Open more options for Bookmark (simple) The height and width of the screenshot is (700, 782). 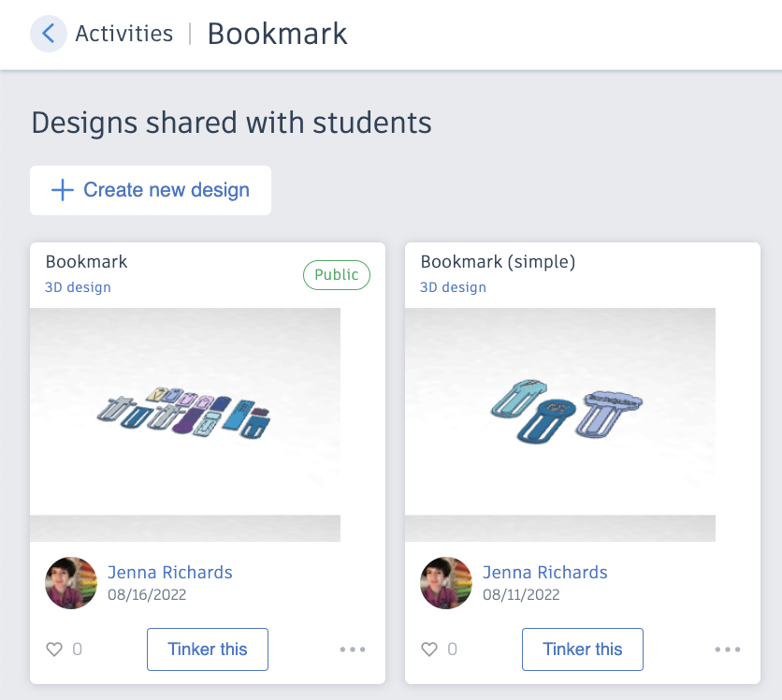coord(728,649)
